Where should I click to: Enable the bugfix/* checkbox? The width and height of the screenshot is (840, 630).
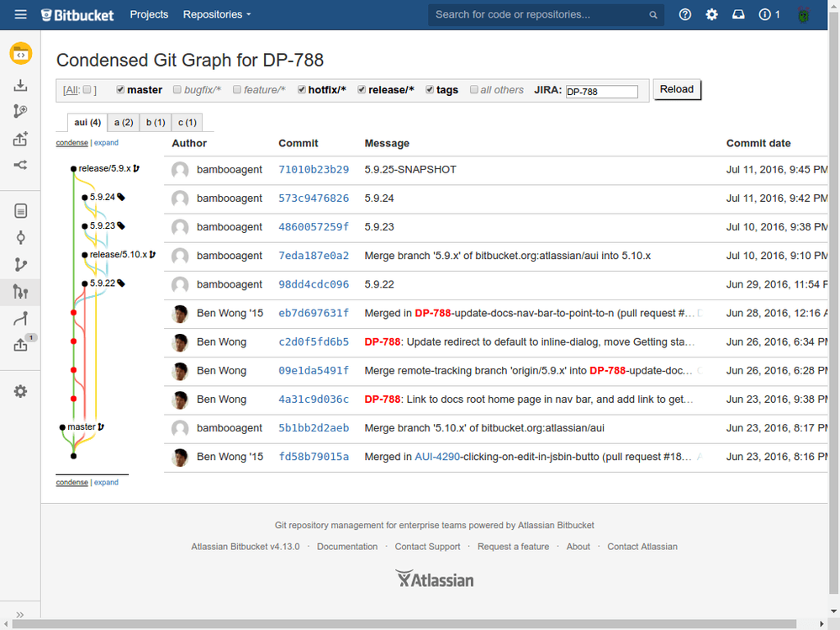[x=177, y=89]
